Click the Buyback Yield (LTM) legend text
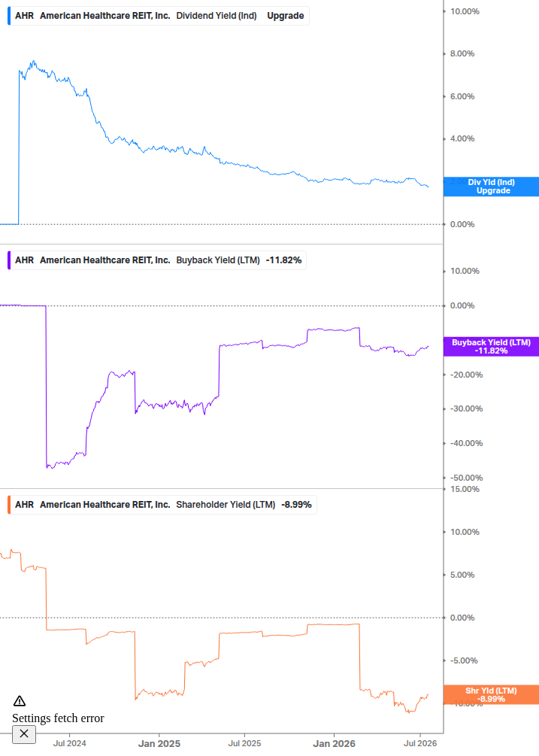Image resolution: width=539 pixels, height=756 pixels. click(218, 260)
